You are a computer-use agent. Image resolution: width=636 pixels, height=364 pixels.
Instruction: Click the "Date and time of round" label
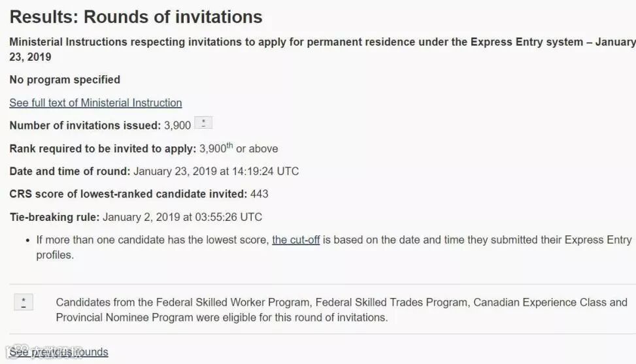point(70,171)
